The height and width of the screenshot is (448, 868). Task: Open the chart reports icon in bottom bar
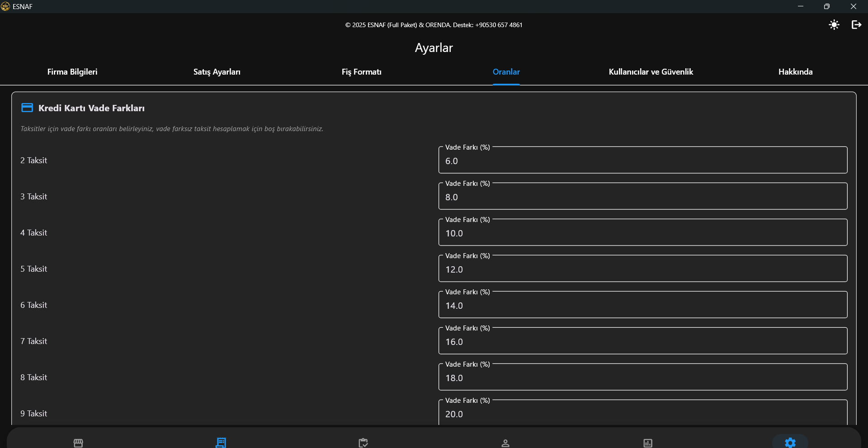click(648, 443)
